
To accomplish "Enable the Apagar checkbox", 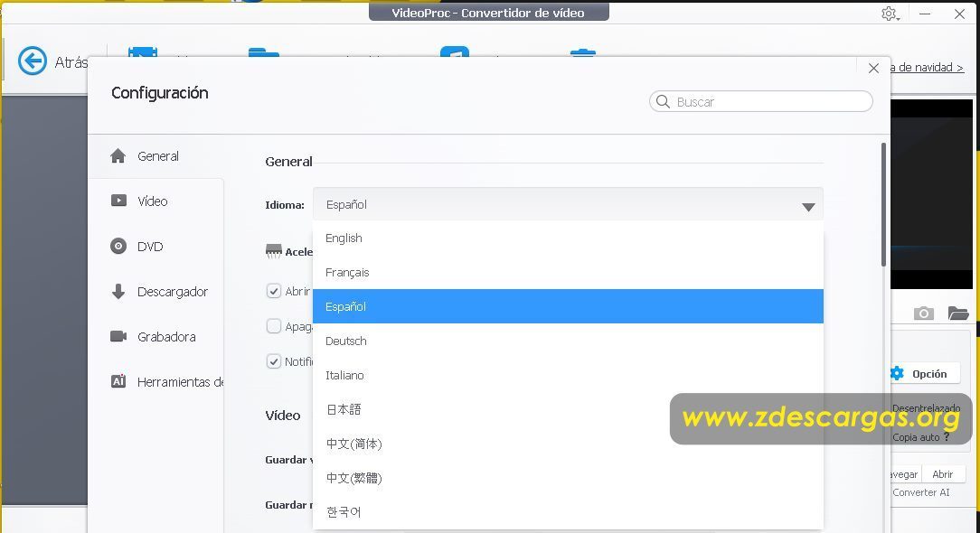I will (x=274, y=326).
